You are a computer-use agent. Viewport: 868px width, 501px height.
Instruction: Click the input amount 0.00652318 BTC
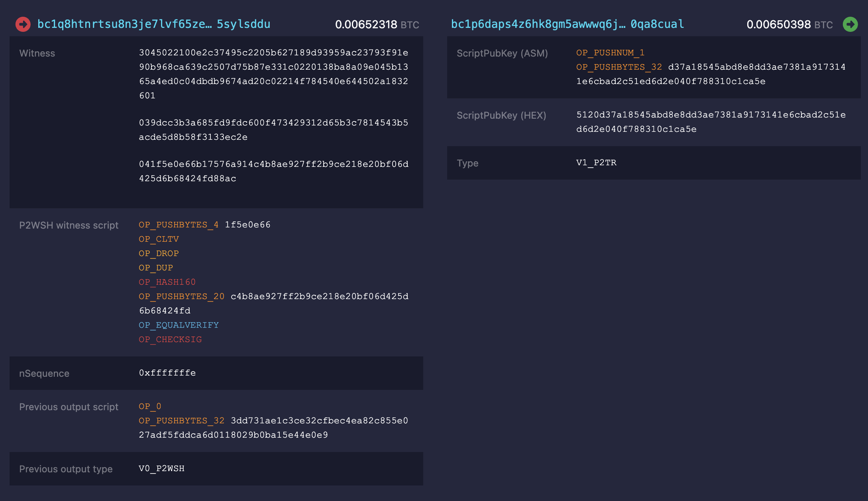[x=365, y=24]
